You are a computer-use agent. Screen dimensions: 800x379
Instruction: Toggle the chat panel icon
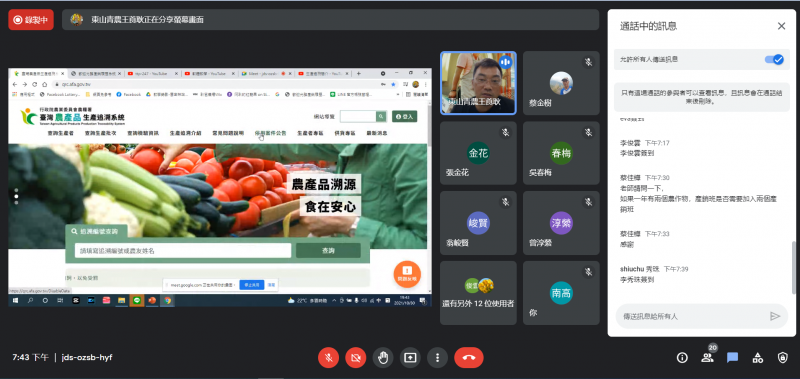pyautogui.click(x=733, y=358)
